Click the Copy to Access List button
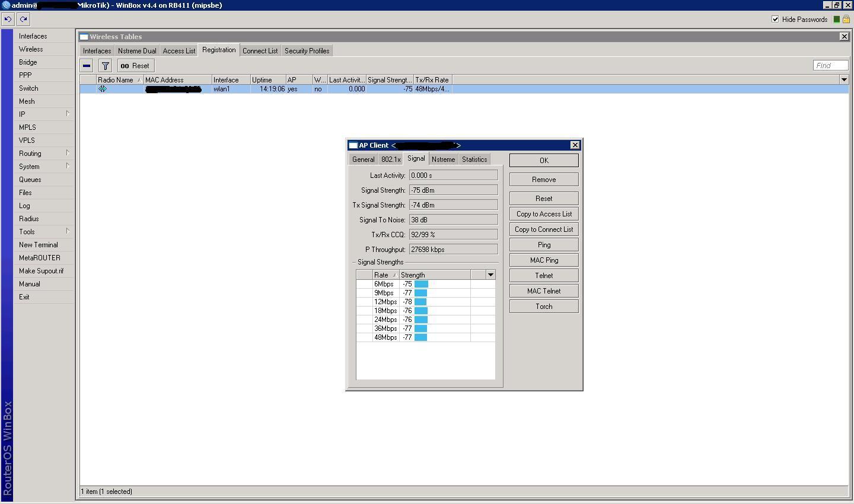Screen dimensions: 854x504 point(544,214)
